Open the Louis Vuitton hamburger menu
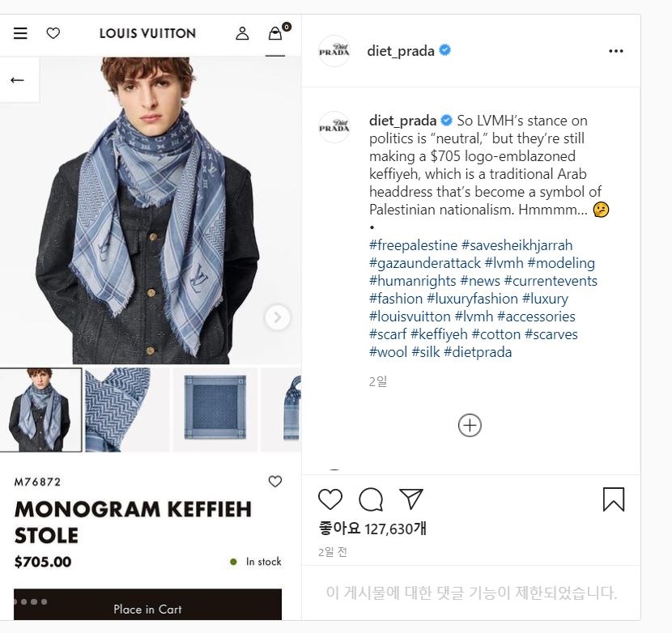The image size is (672, 633). click(x=20, y=33)
